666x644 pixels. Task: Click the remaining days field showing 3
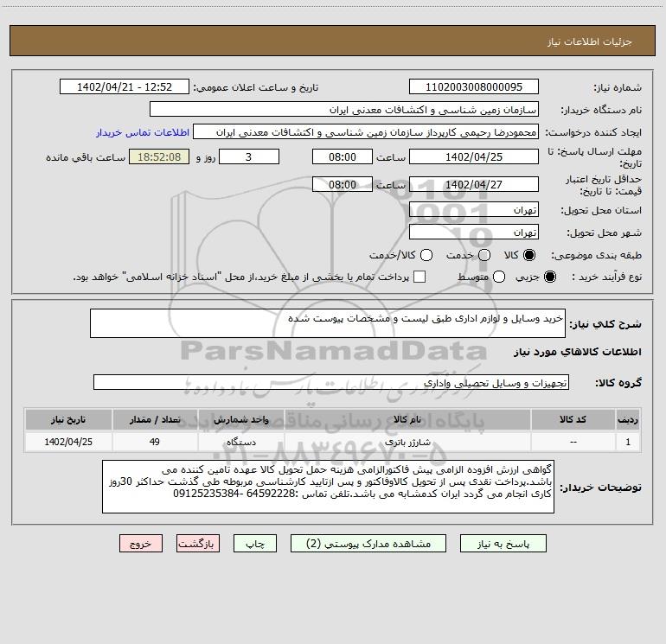pyautogui.click(x=249, y=156)
